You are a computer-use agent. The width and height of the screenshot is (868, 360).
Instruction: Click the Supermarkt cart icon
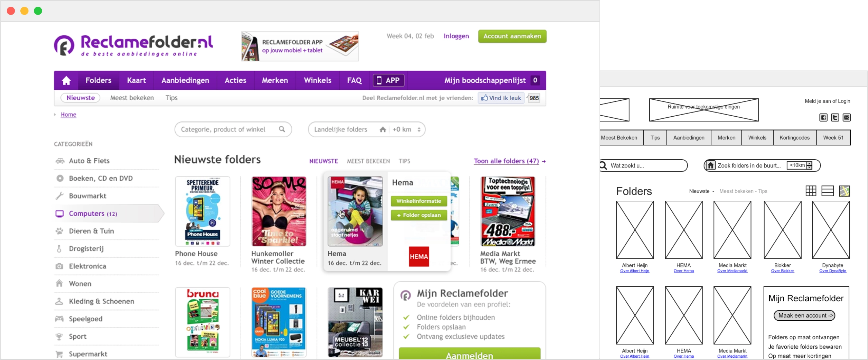point(59,354)
